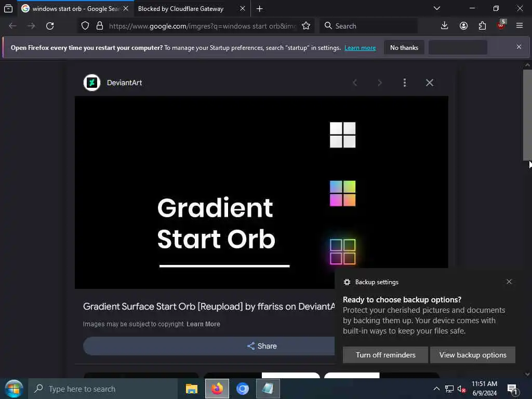
Task: Click Type here to search box
Action: pos(103,389)
